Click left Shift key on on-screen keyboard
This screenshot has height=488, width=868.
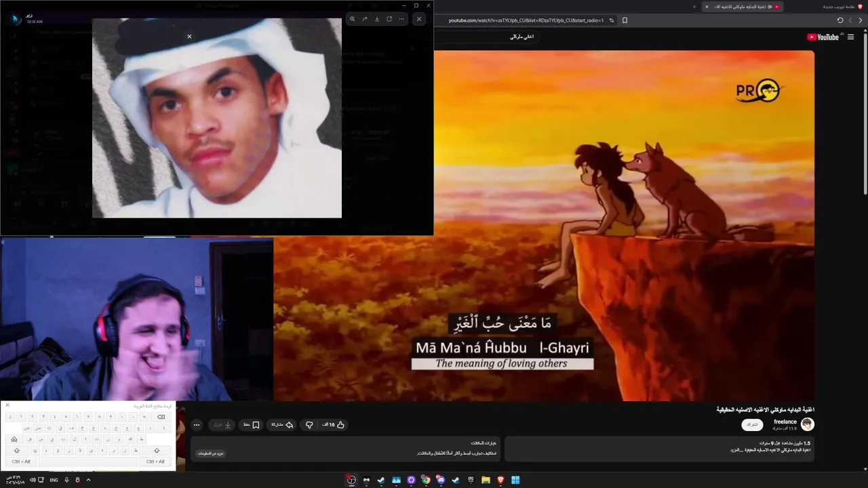point(16,451)
